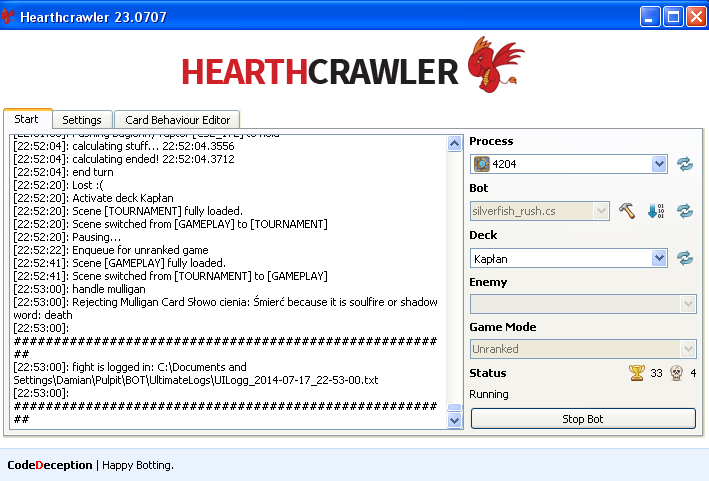
Task: Open the Settings tab
Action: point(82,120)
